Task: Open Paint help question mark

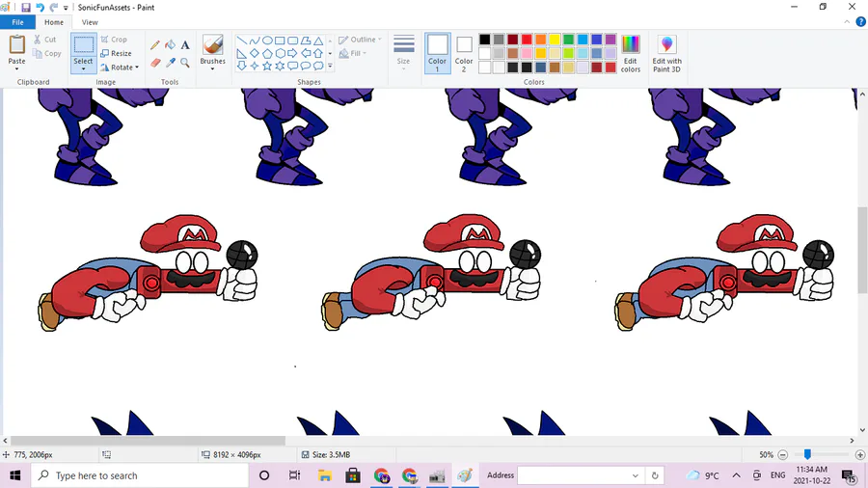Action: [861, 22]
